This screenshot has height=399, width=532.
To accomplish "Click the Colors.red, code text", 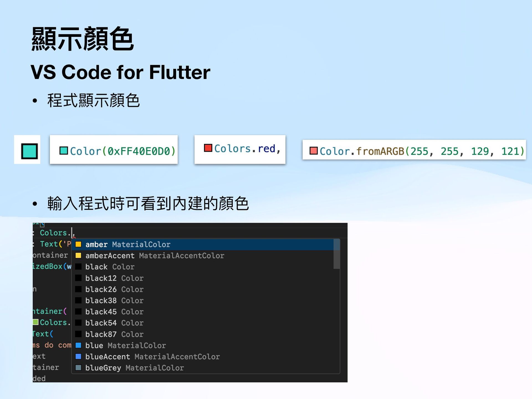I will pos(247,149).
